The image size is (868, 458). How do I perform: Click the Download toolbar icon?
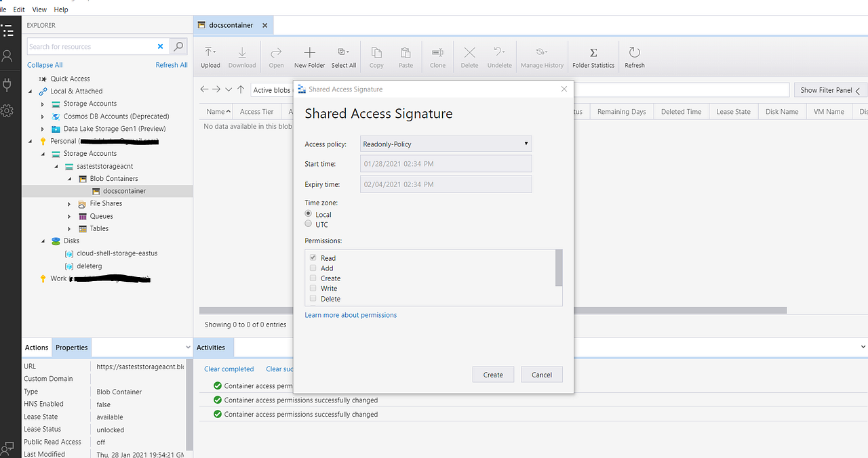click(242, 56)
